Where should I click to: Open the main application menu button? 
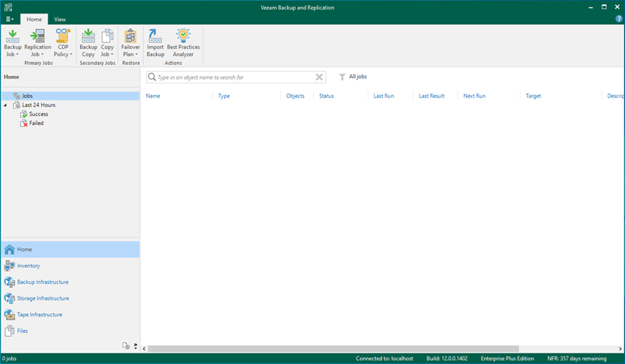(x=10, y=19)
